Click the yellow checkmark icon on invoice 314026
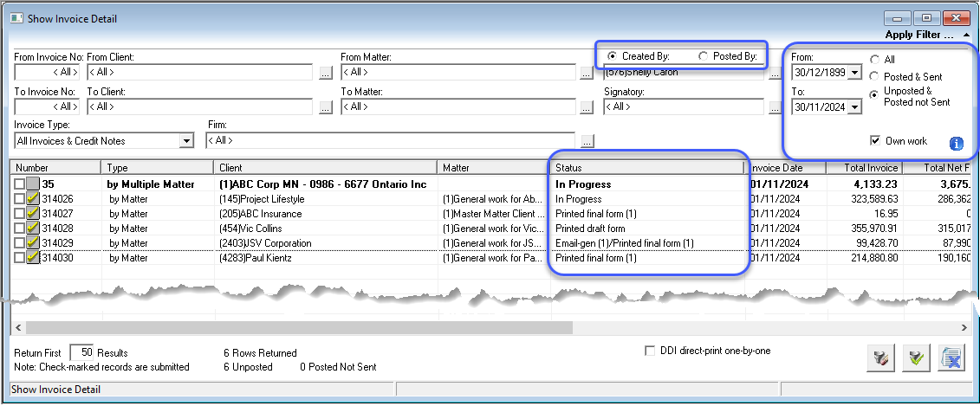 (33, 198)
